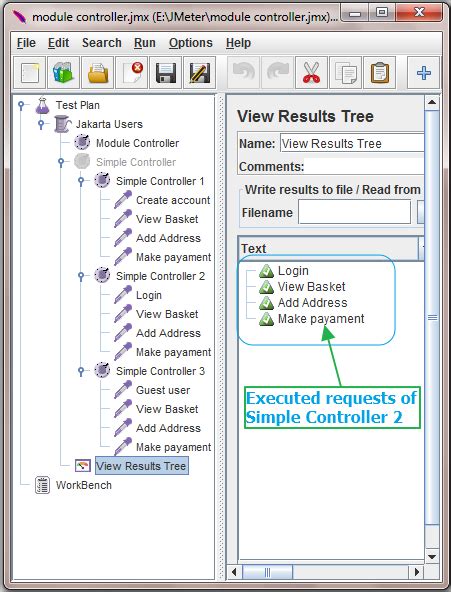Open the Templates toolbar icon

pyautogui.click(x=63, y=73)
